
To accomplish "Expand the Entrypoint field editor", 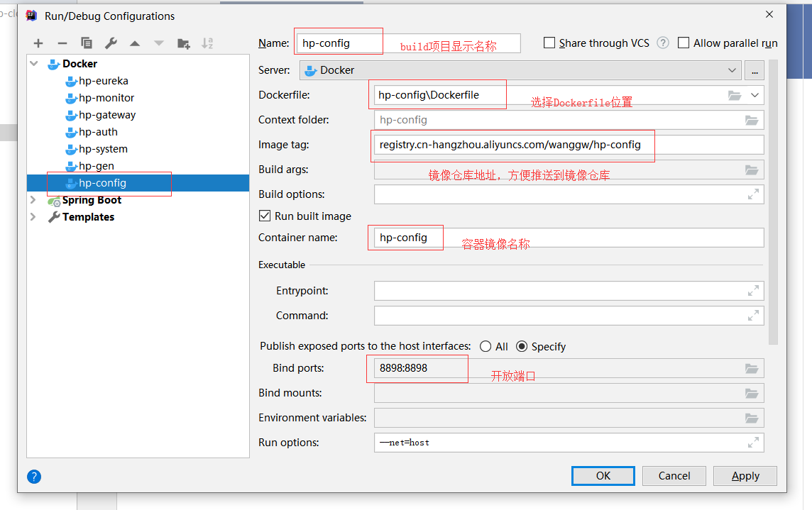I will tap(753, 291).
